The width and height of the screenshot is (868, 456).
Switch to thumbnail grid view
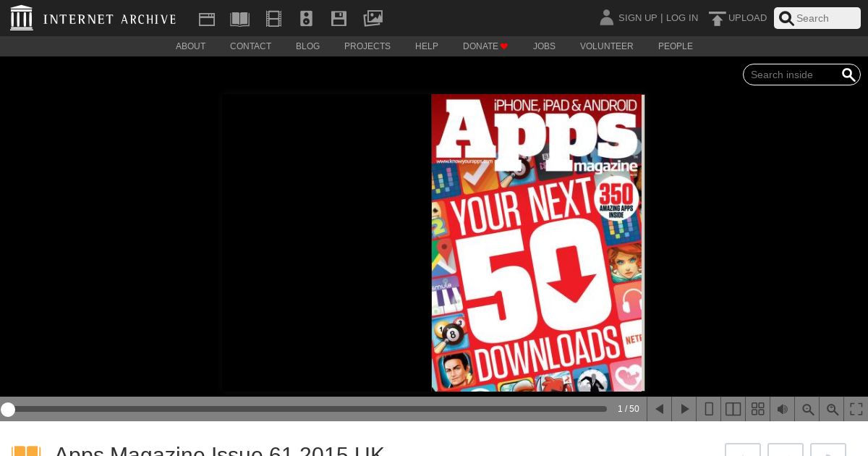(757, 409)
